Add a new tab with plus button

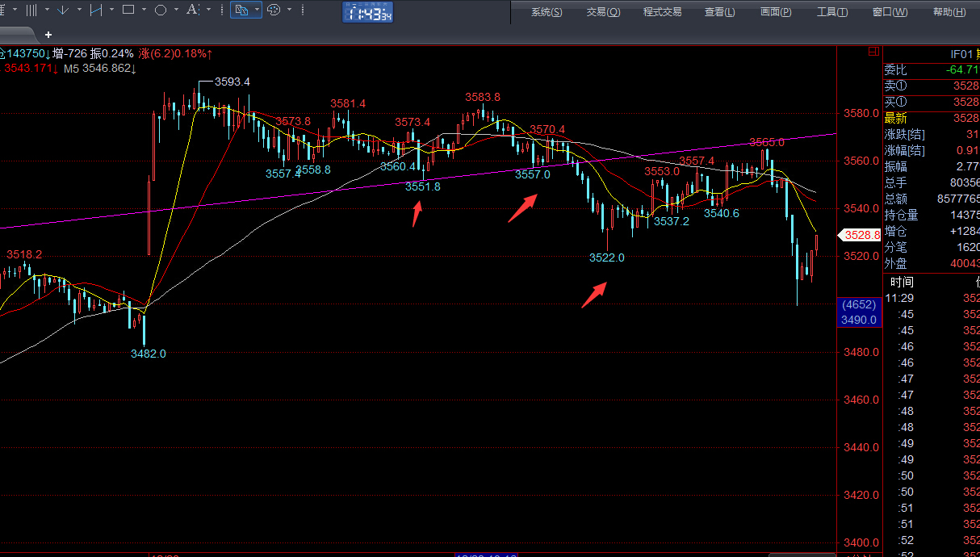[48, 35]
